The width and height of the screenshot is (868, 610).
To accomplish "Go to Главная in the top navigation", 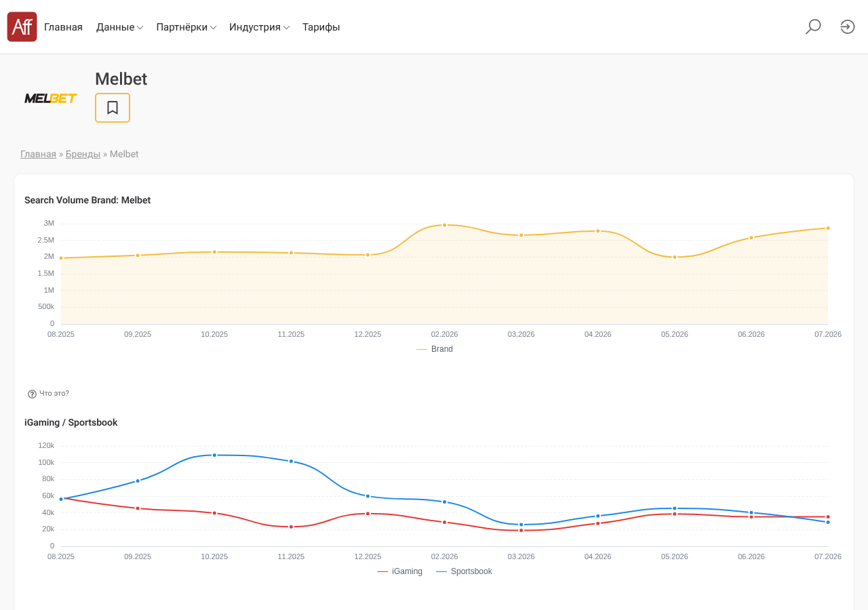I will coord(63,27).
